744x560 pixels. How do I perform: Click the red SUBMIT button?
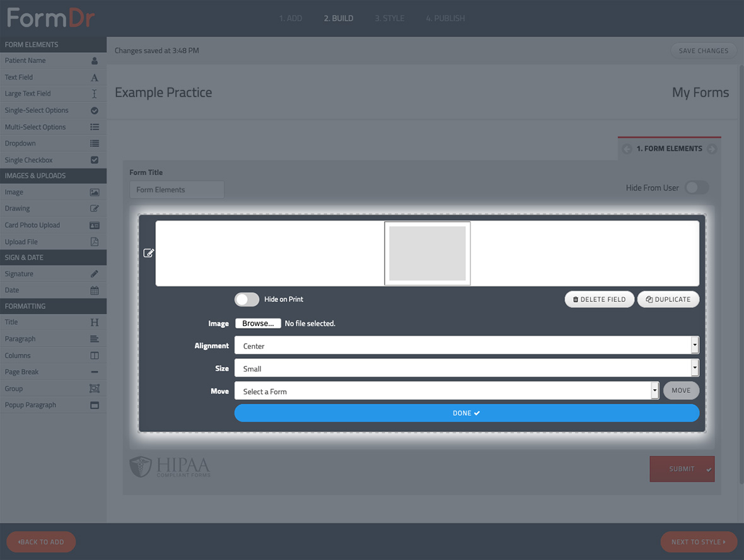pos(682,469)
